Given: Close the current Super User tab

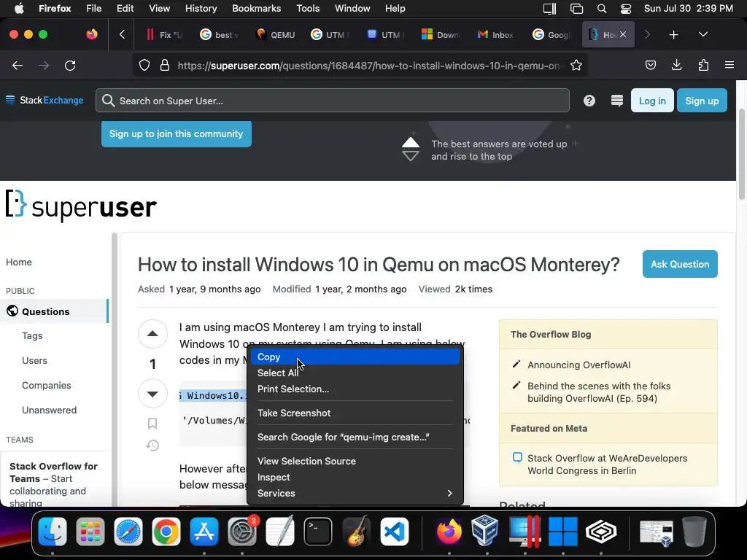Looking at the screenshot, I should tap(623, 34).
